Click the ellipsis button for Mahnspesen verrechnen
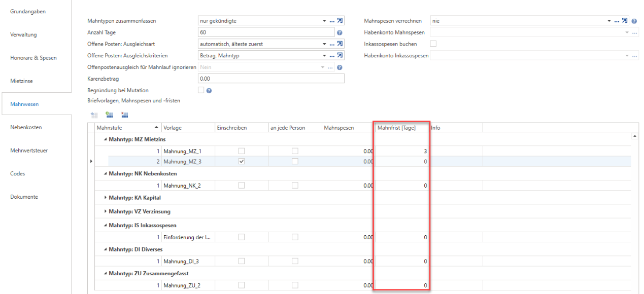 pos(617,21)
